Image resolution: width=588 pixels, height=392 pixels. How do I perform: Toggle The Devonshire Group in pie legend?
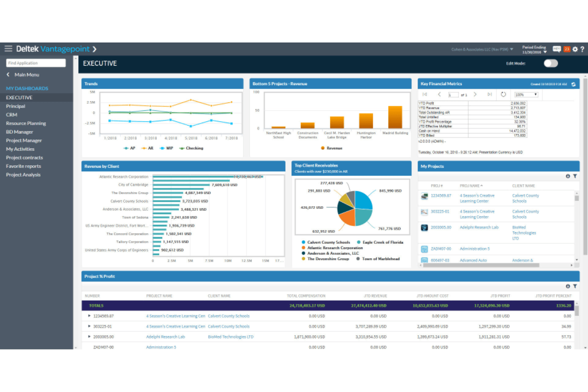coord(325,259)
